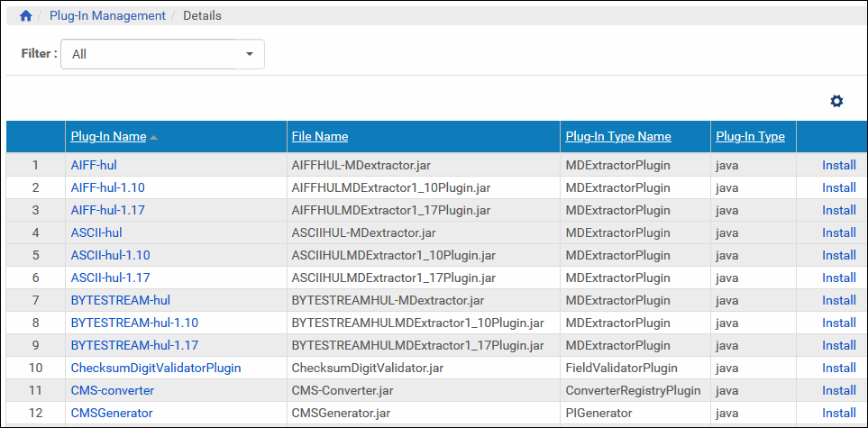
Task: Open the ASCII-hul-1.17 plug-in
Action: click(x=110, y=278)
